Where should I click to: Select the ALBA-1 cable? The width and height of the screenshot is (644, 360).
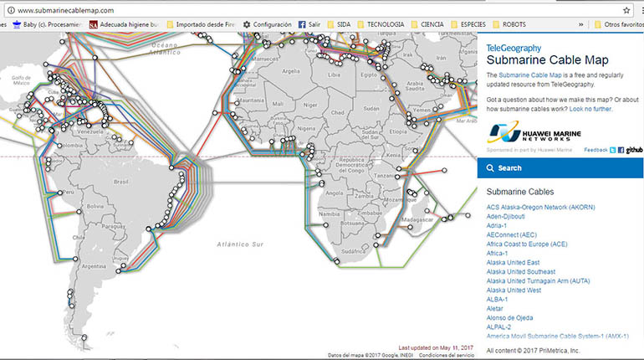497,299
